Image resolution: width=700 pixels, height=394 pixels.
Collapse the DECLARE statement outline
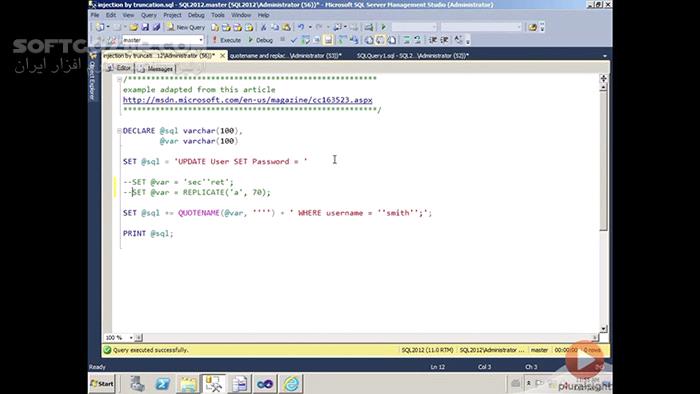[119, 131]
